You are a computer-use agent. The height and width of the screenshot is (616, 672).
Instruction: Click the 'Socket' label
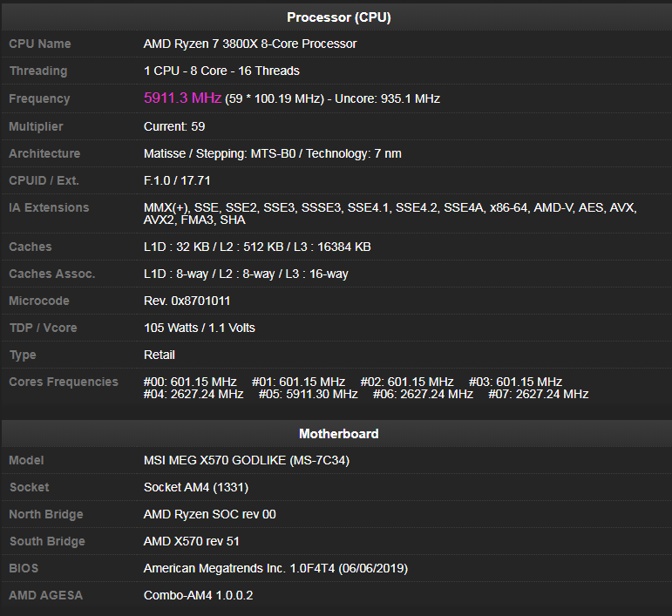pos(29,488)
